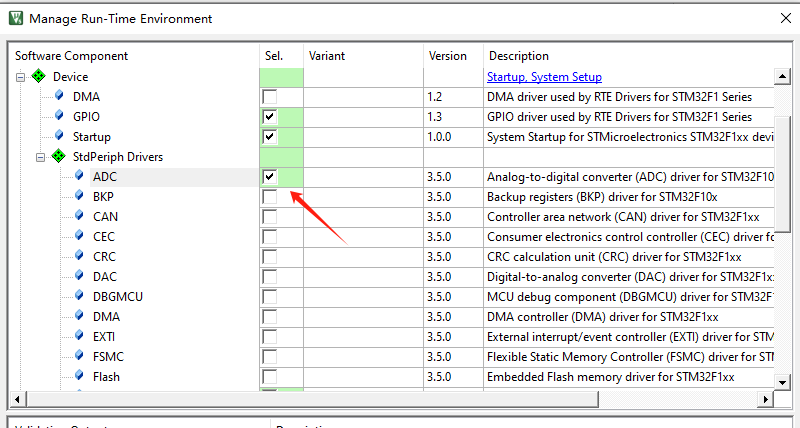Click the green Device component icon
Screen dimensions: 800x428
click(x=39, y=77)
